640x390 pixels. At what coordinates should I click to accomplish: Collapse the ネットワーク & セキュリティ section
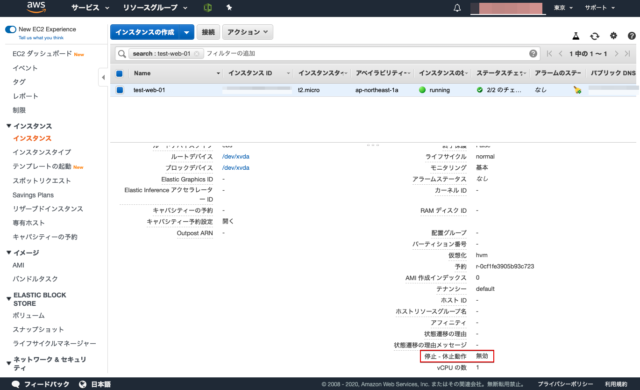click(x=9, y=363)
